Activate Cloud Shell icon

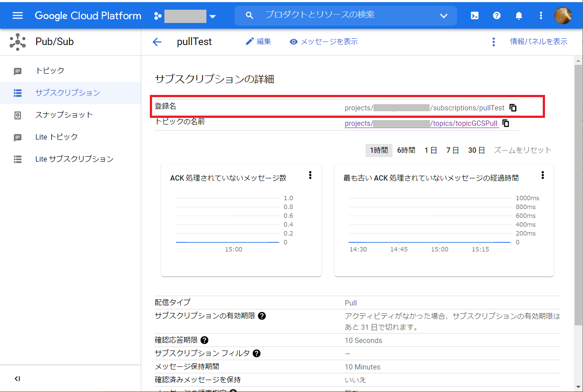tap(474, 16)
